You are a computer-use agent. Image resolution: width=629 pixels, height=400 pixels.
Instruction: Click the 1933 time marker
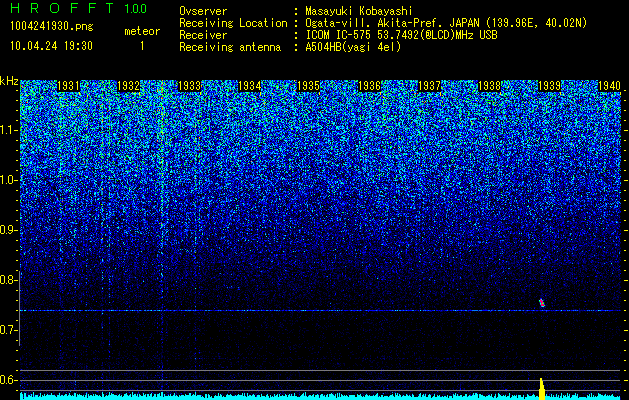click(189, 86)
